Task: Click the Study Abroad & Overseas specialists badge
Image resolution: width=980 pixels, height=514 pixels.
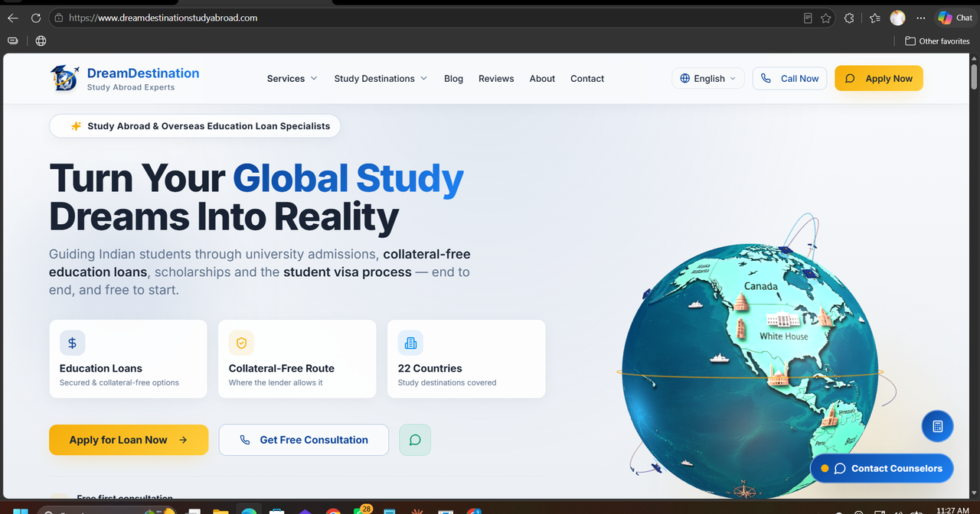Action: (x=194, y=126)
